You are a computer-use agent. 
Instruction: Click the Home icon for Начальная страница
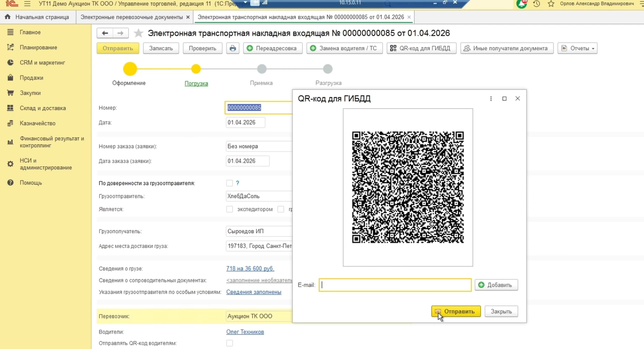click(8, 17)
